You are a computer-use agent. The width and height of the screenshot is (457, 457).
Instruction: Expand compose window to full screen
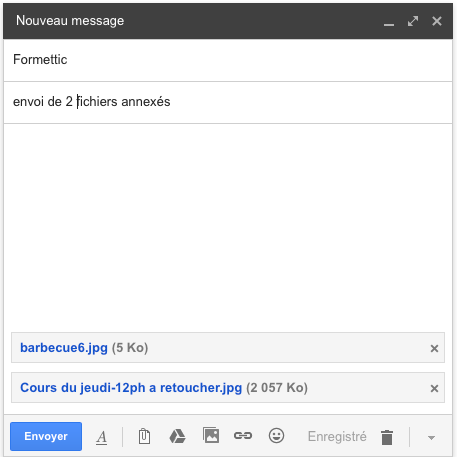[413, 21]
